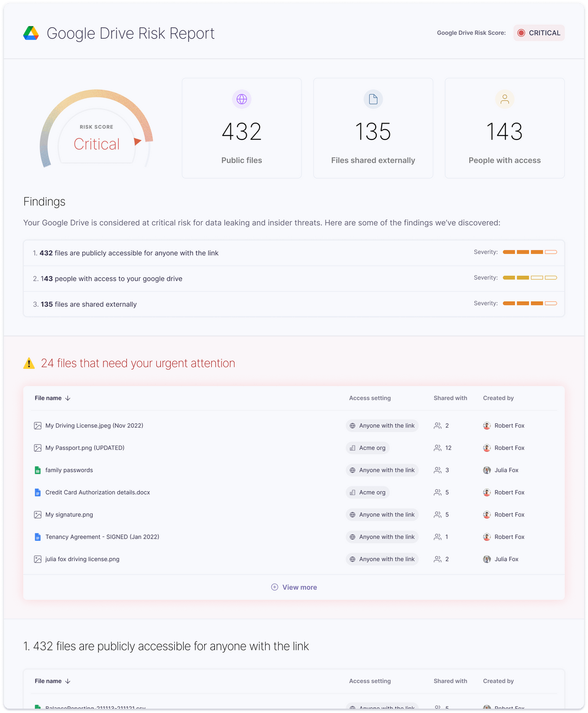The image size is (588, 713).
Task: Click shared people icon for Tenancy Agreement
Action: point(437,537)
